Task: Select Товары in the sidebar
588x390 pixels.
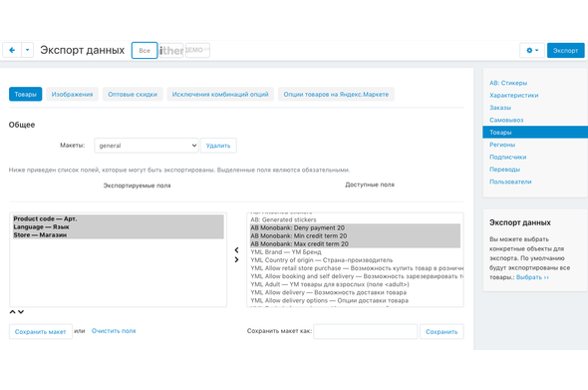Action: pyautogui.click(x=535, y=132)
